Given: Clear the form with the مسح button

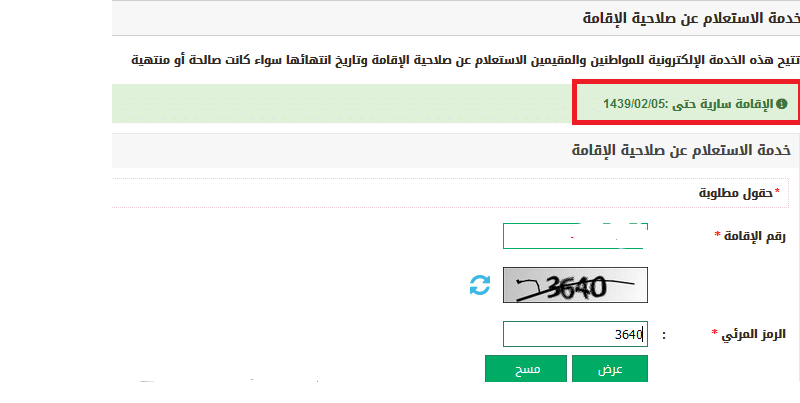Looking at the screenshot, I should click(x=526, y=369).
